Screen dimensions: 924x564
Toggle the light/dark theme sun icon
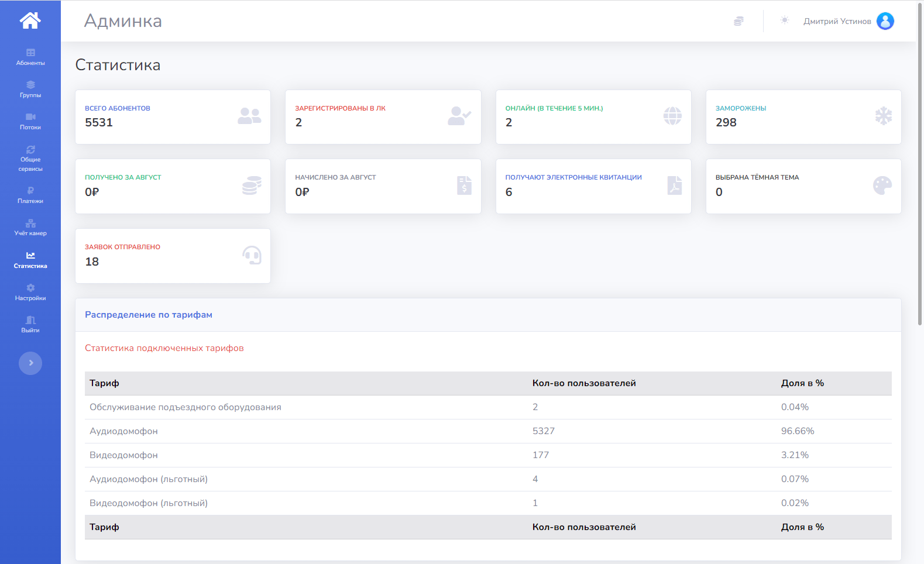point(785,20)
